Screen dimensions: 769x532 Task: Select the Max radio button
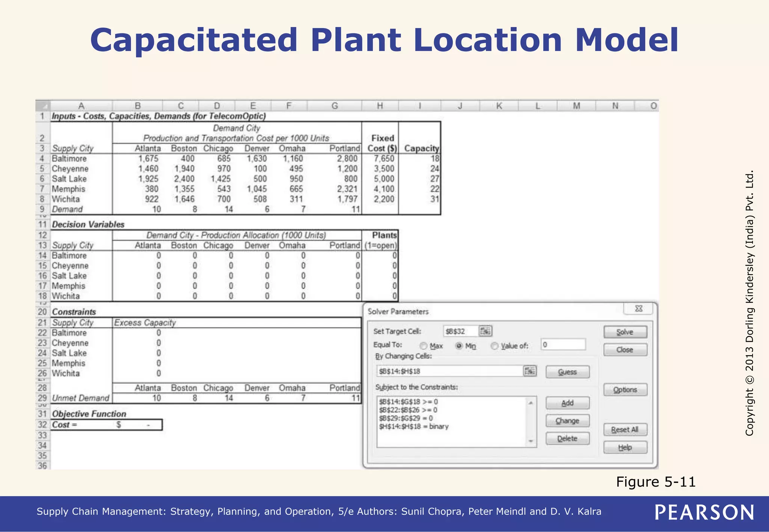click(x=424, y=346)
